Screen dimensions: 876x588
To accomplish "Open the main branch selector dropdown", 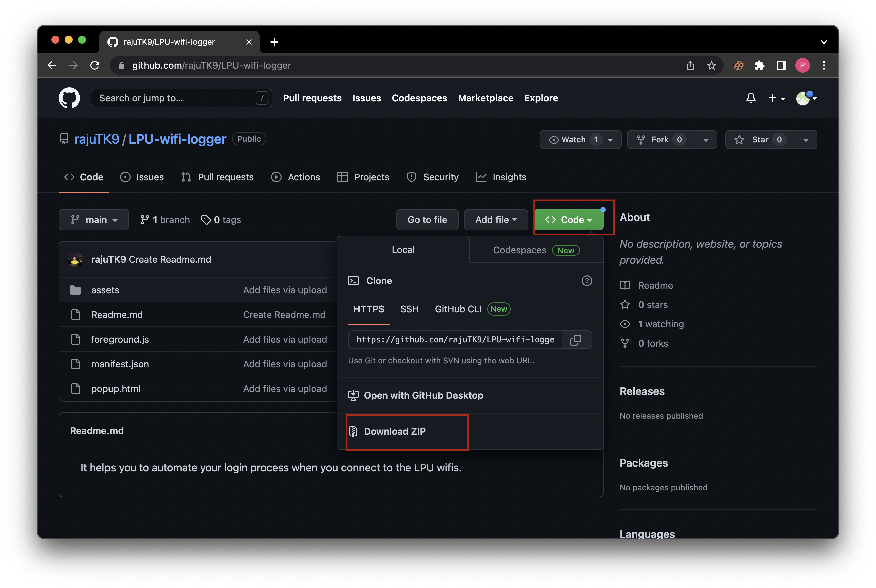I will tap(93, 219).
